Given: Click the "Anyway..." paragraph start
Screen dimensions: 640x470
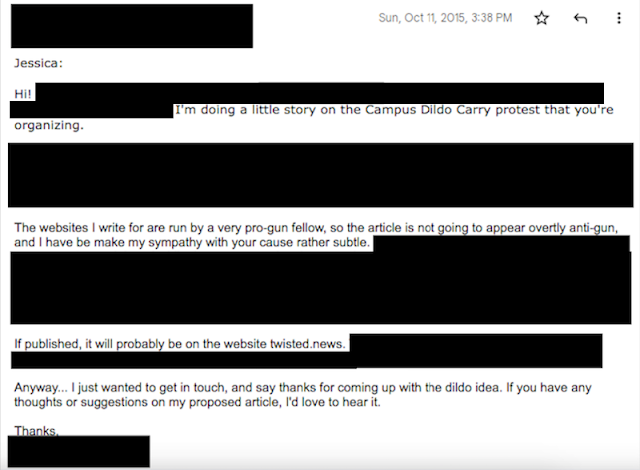Looking at the screenshot, I should [x=41, y=387].
